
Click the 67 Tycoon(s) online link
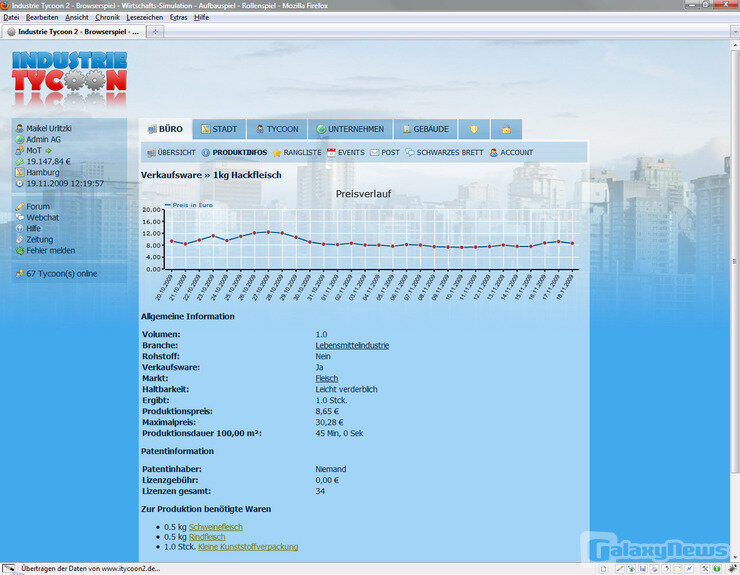coord(61,274)
